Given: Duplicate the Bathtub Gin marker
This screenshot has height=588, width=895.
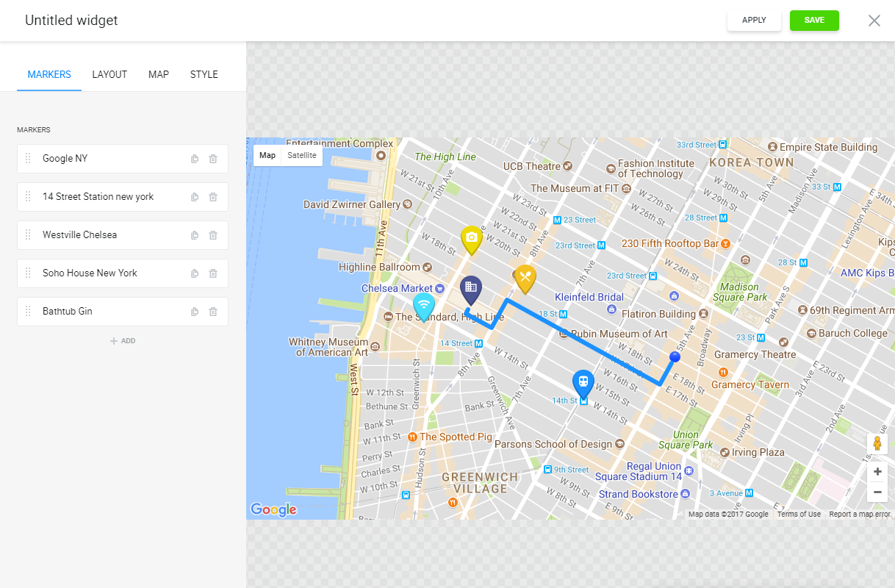Looking at the screenshot, I should (x=195, y=312).
